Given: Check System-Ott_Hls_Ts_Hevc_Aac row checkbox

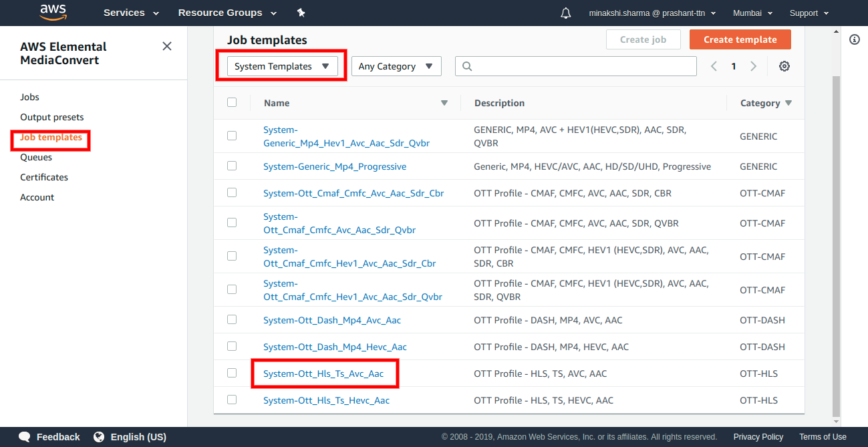Looking at the screenshot, I should point(232,400).
